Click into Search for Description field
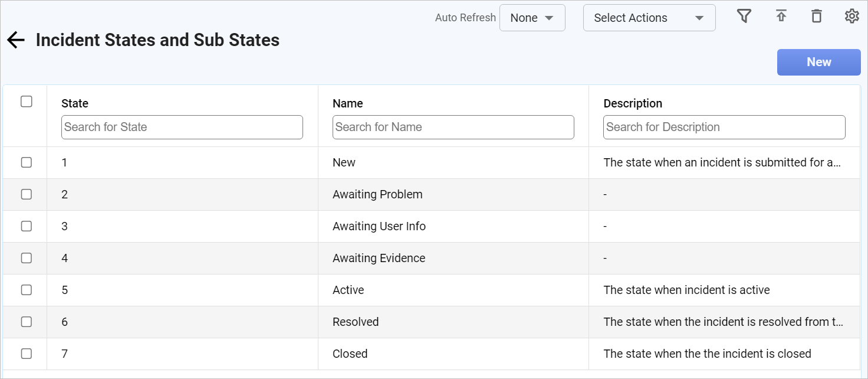 tap(724, 127)
